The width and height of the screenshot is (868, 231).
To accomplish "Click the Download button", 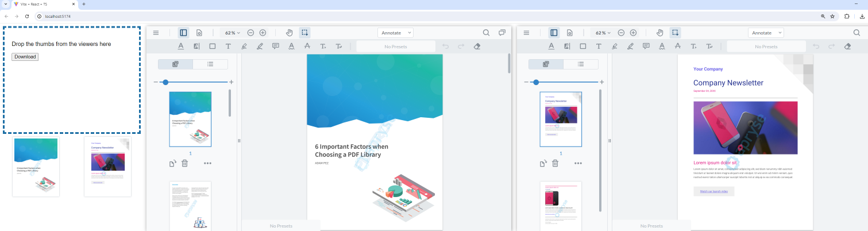I will coord(25,57).
